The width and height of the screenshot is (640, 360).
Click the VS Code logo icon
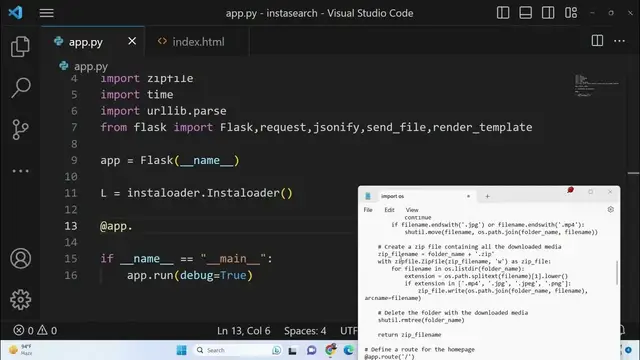(16, 13)
